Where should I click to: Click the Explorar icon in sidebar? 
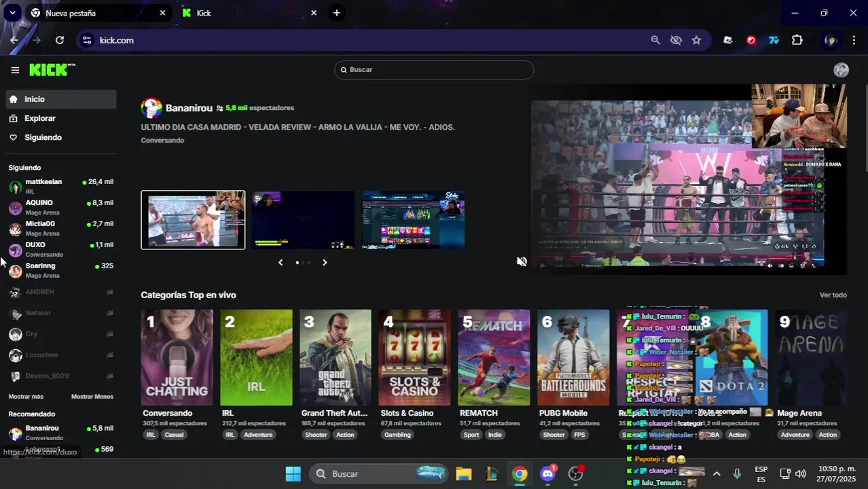[x=13, y=118]
